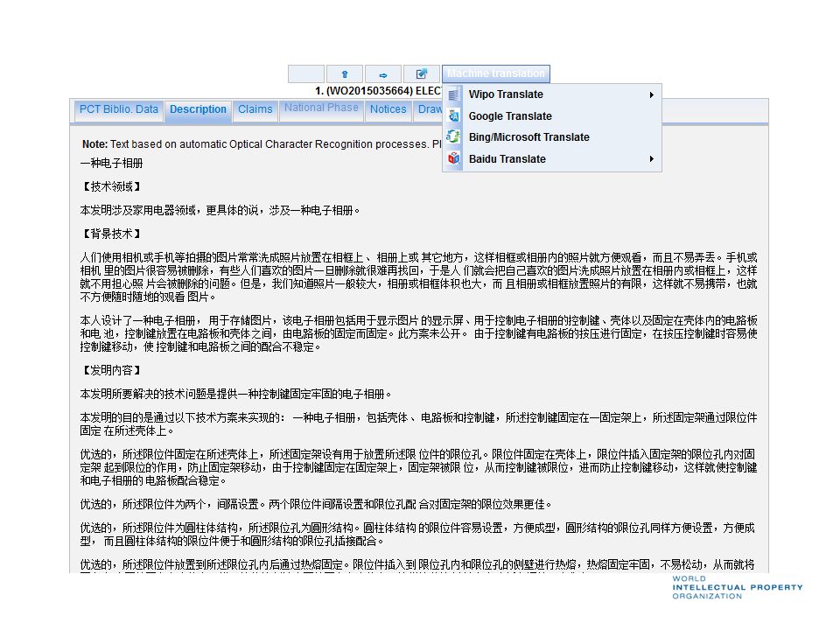
Task: Select the Description tab
Action: (199, 110)
